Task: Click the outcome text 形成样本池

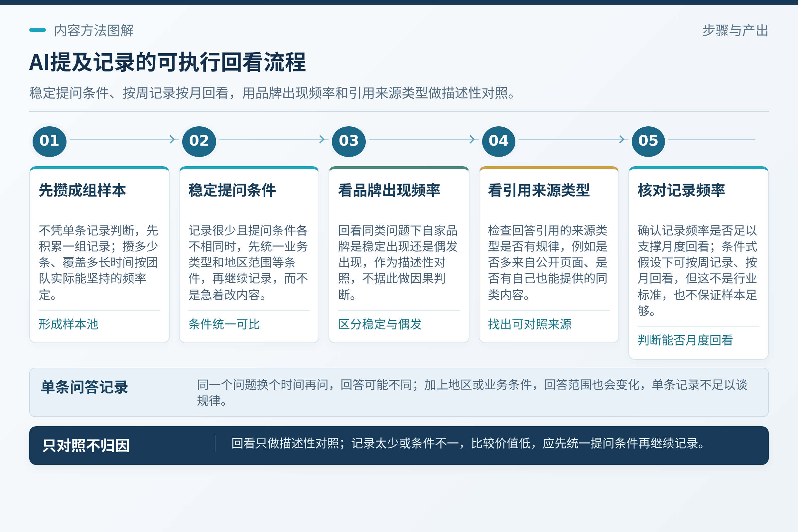Action: coord(68,325)
